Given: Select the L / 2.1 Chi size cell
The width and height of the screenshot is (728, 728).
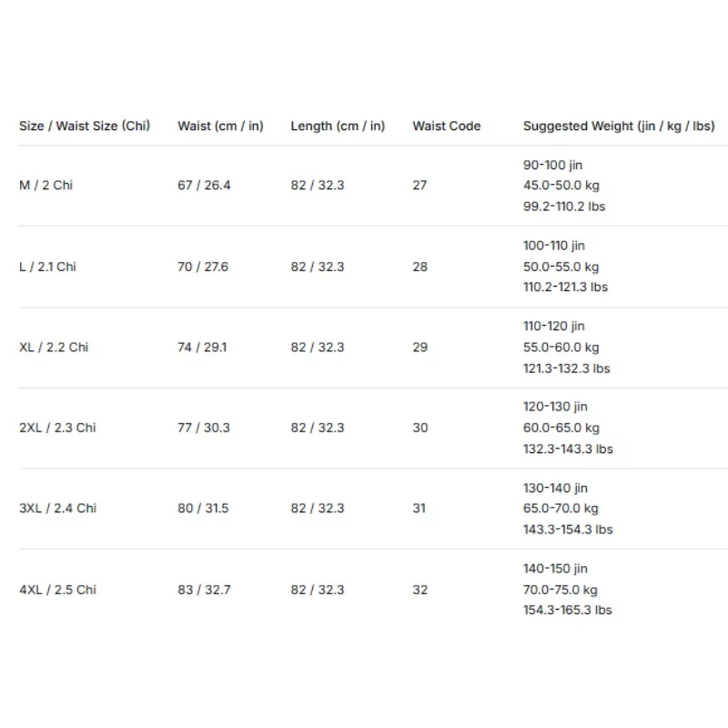Looking at the screenshot, I should click(x=47, y=267).
